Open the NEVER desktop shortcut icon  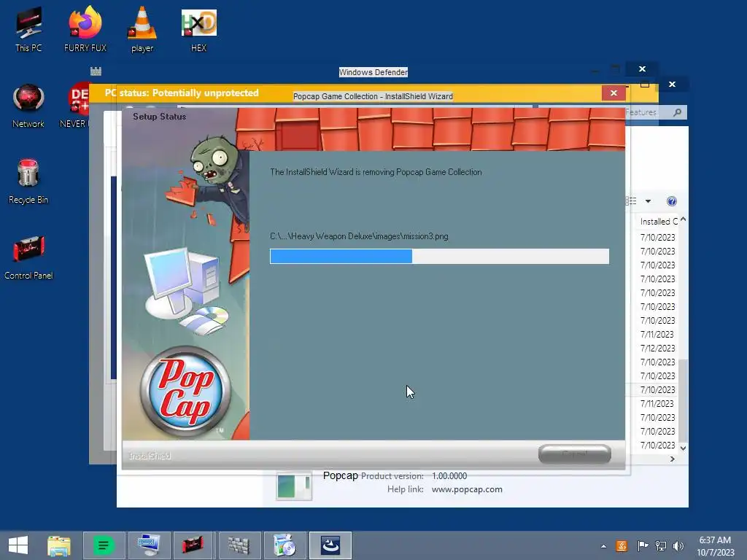click(76, 106)
